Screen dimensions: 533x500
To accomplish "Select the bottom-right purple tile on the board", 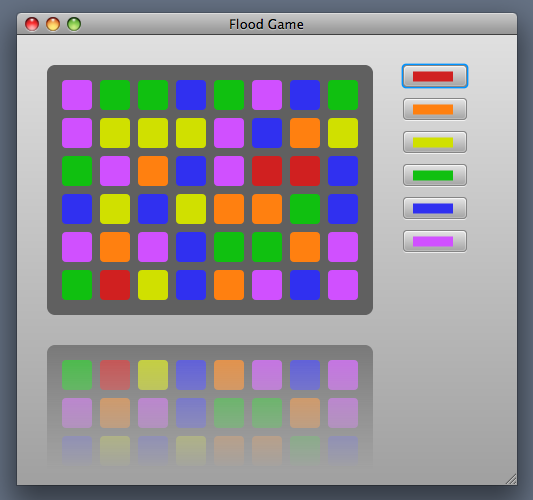I will pos(343,285).
